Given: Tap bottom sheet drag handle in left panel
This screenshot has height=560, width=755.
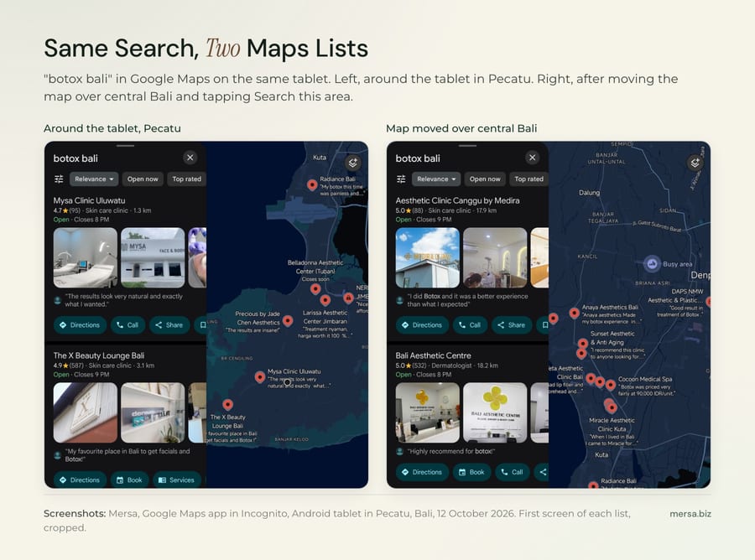Looking at the screenshot, I should point(125,145).
